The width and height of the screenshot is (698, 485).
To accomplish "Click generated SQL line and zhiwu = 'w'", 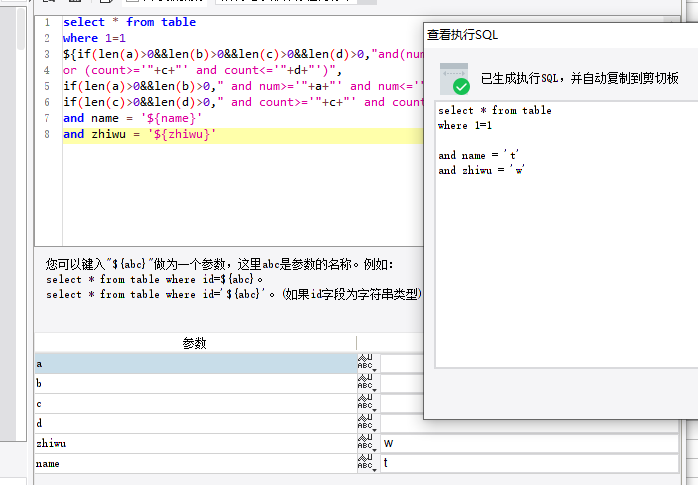I will [x=481, y=170].
